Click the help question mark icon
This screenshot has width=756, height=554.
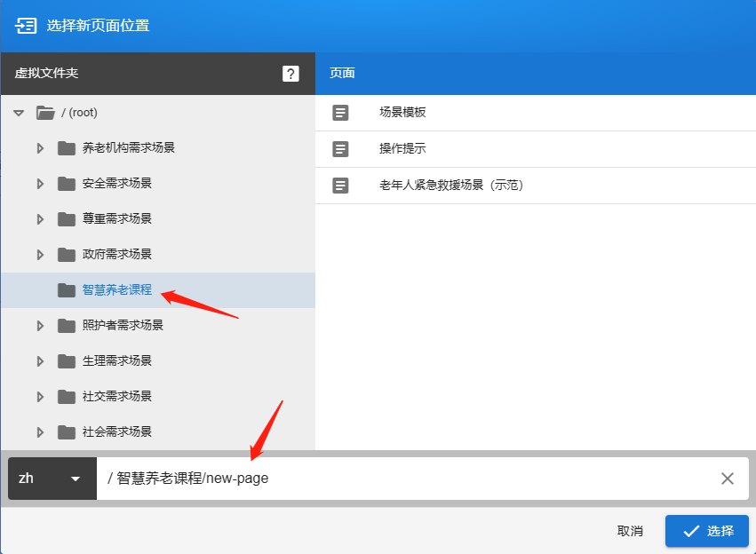click(x=290, y=74)
